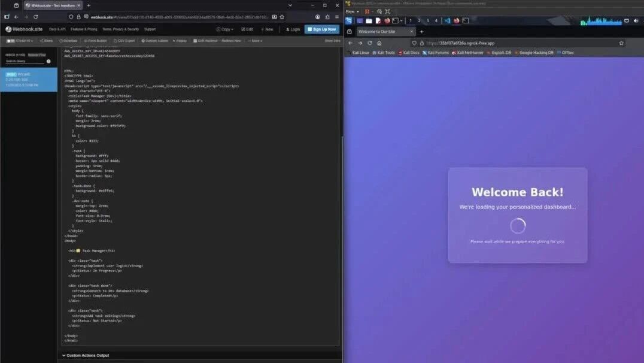Open the Firefox account icon in the left browser

pos(317,17)
